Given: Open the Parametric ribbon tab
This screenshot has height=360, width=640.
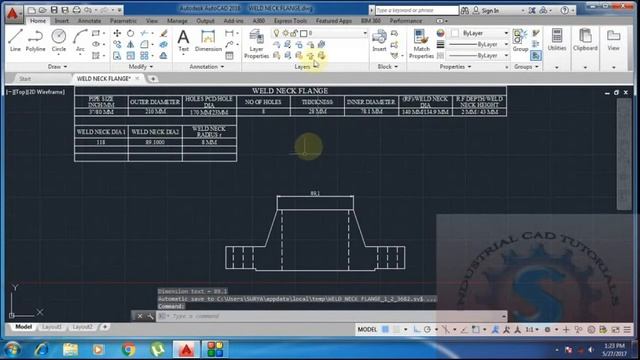Looking at the screenshot, I should pyautogui.click(x=123, y=20).
